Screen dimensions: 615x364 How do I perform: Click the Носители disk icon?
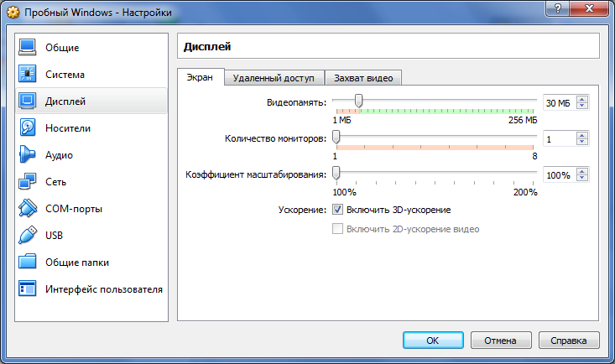point(28,127)
